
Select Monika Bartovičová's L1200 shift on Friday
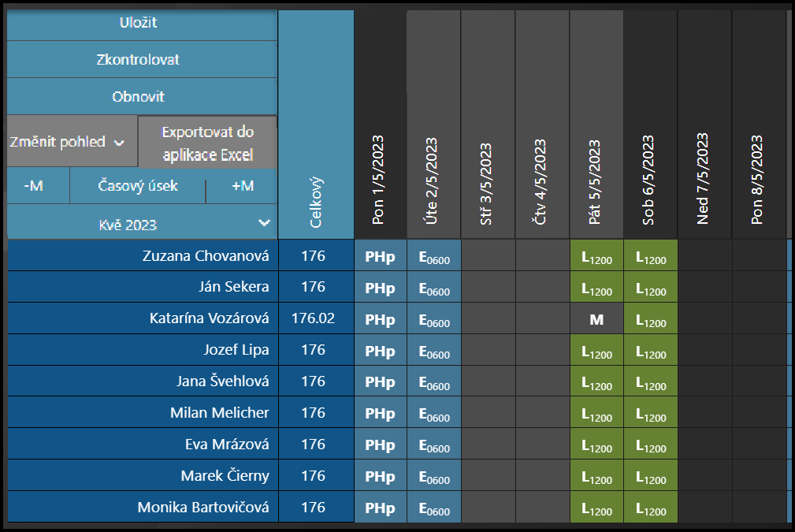click(596, 508)
